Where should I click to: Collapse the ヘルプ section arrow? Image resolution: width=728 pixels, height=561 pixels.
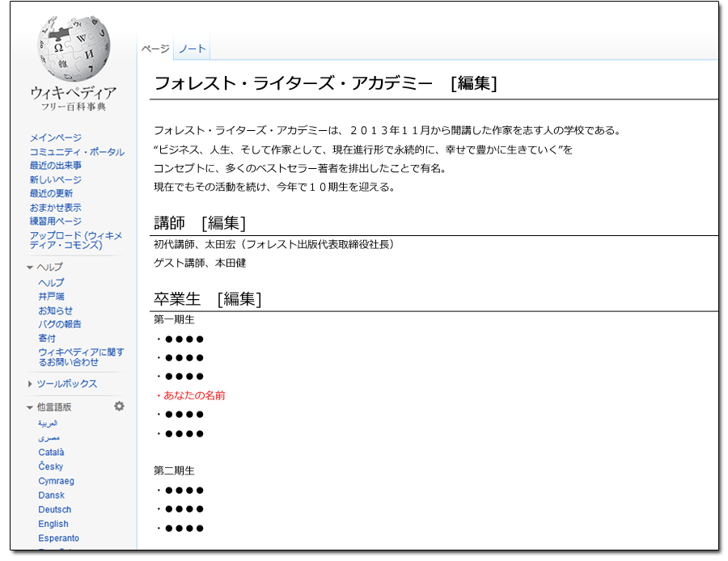click(x=30, y=268)
